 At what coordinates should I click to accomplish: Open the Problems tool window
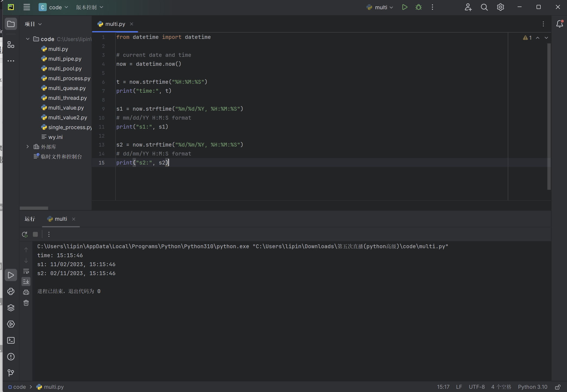click(11, 357)
